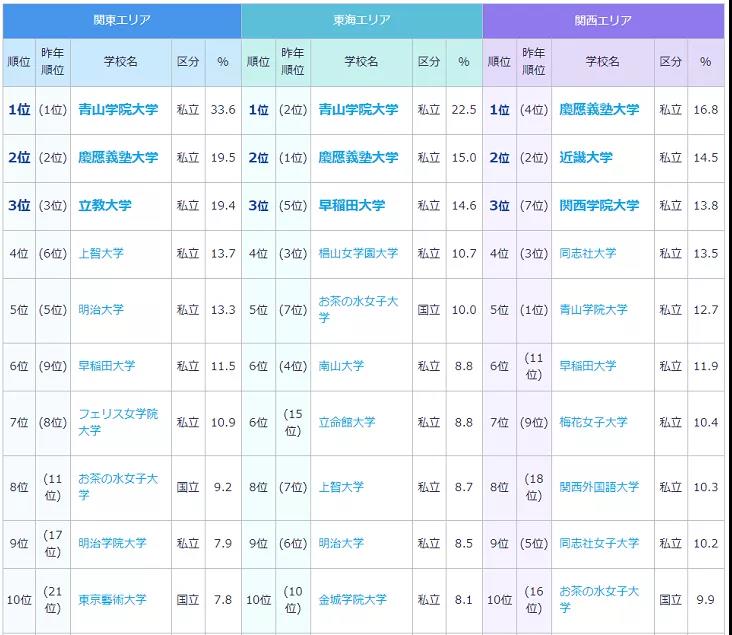Open お茶の水女子大学 link in 関西エリア table

(599, 600)
